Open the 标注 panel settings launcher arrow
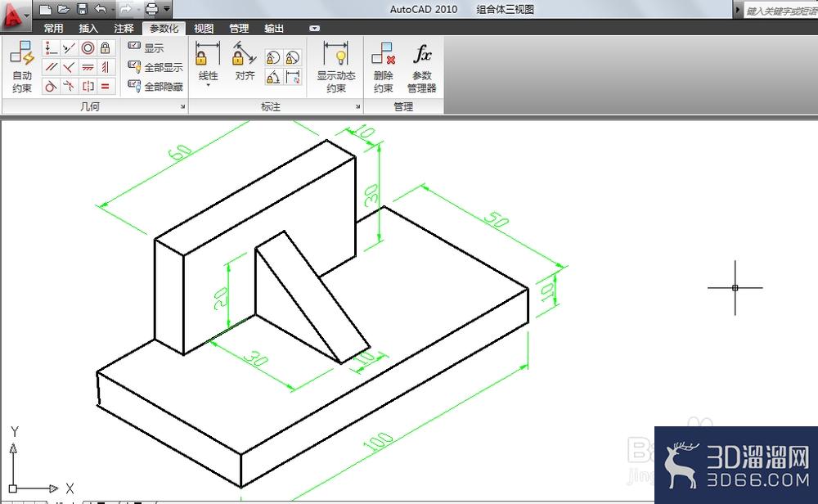The height and width of the screenshot is (504, 818). pyautogui.click(x=358, y=106)
